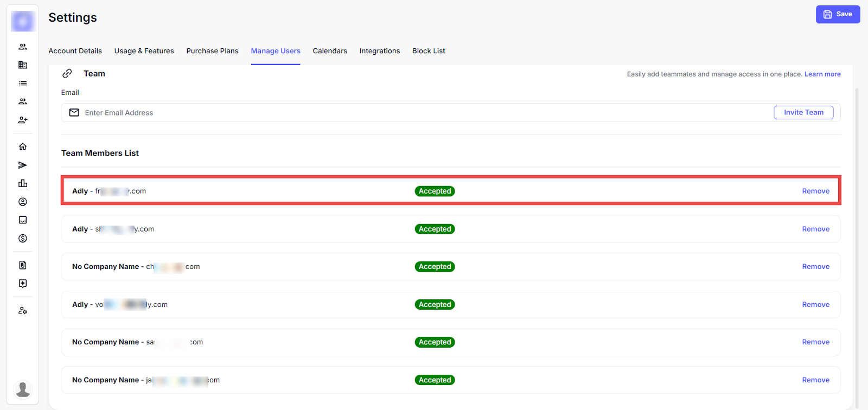Open the inbox tray icon
The height and width of the screenshot is (410, 868).
point(23,220)
